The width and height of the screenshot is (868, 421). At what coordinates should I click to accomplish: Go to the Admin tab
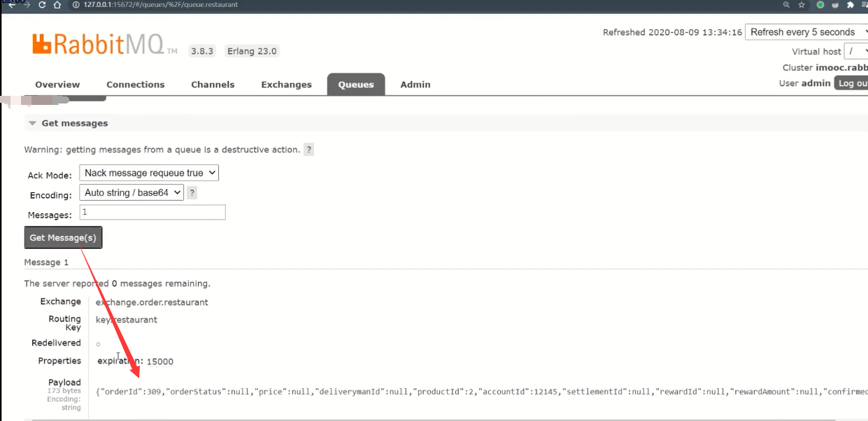click(x=415, y=85)
